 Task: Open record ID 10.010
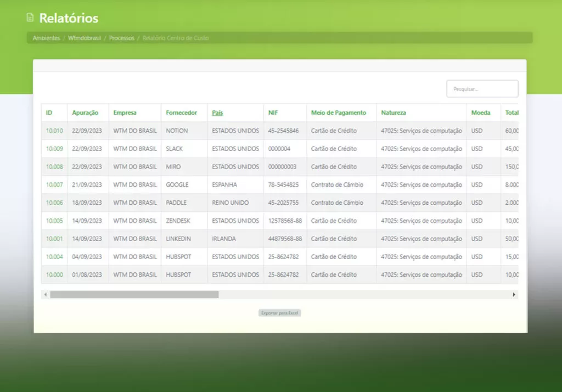pos(54,131)
